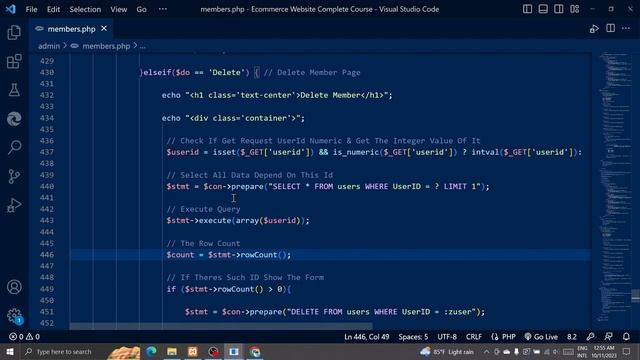Click the '// Delete Member Page' comment
Viewport: 640px width, 360px height.
[x=312, y=73]
